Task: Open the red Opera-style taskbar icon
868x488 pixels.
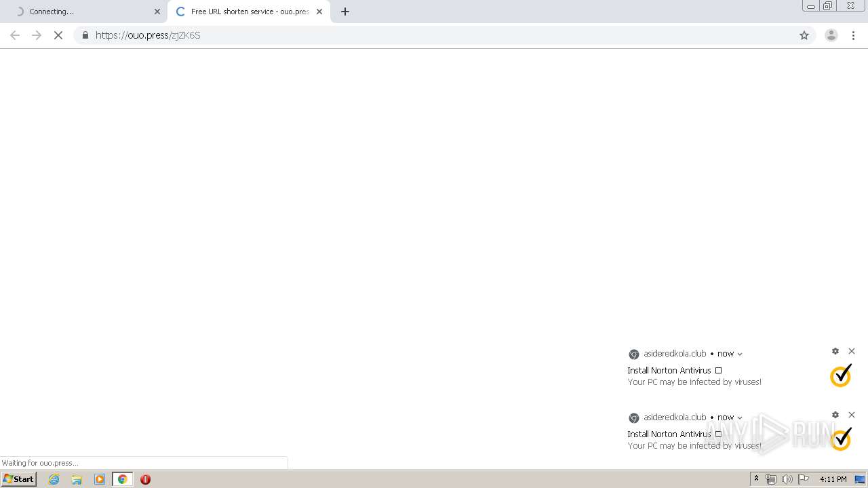Action: pos(145,479)
